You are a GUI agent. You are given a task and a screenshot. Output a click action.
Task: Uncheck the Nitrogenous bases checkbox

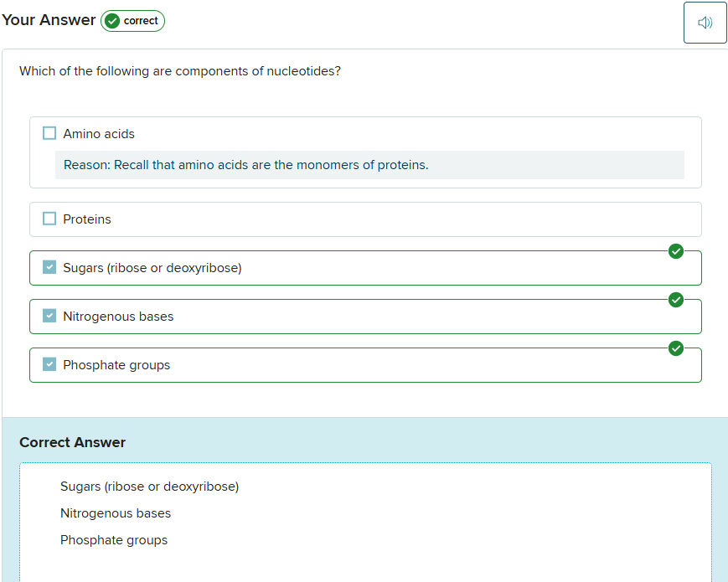click(49, 316)
